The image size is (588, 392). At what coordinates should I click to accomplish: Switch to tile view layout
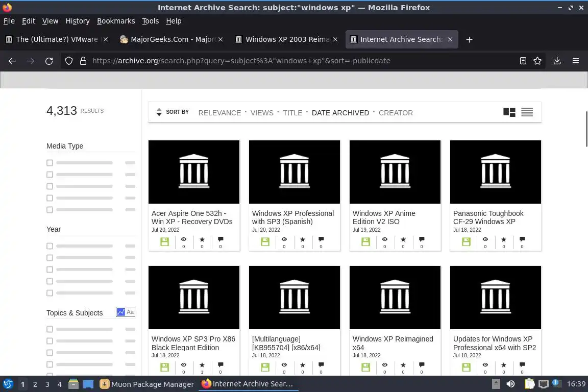509,112
